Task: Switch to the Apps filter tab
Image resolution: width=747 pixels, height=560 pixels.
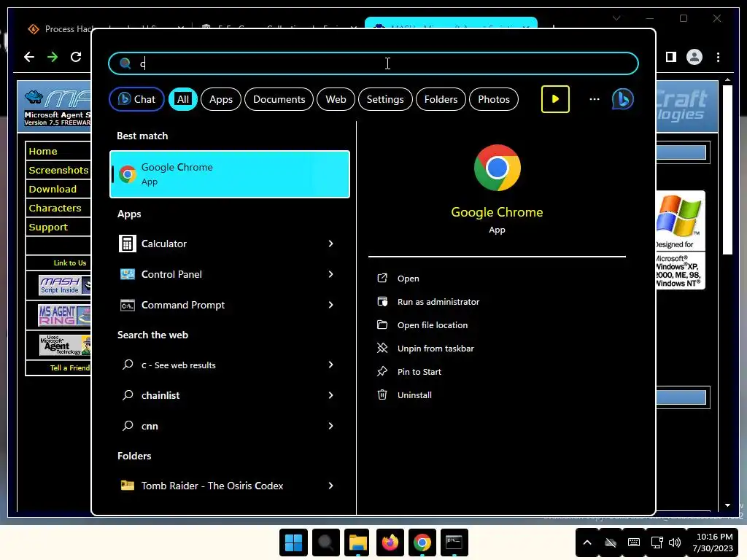Action: [x=221, y=99]
